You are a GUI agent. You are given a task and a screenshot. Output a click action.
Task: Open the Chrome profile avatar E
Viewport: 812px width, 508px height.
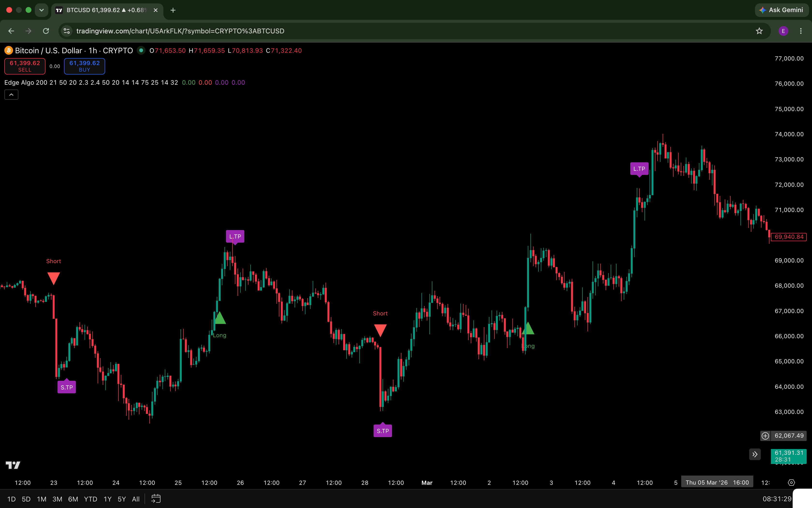783,31
